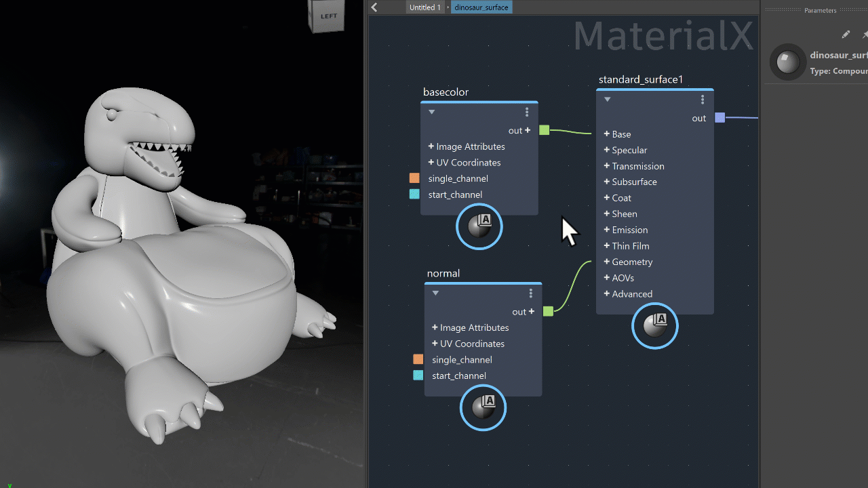
Task: Expand Image Attributes on the normal node
Action: (x=435, y=327)
